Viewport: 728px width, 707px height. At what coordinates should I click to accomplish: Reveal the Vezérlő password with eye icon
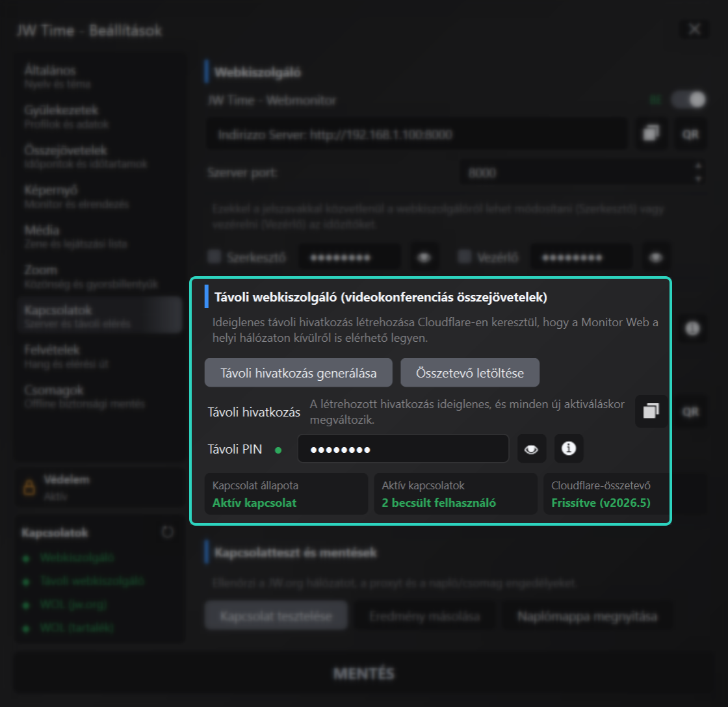pos(656,257)
